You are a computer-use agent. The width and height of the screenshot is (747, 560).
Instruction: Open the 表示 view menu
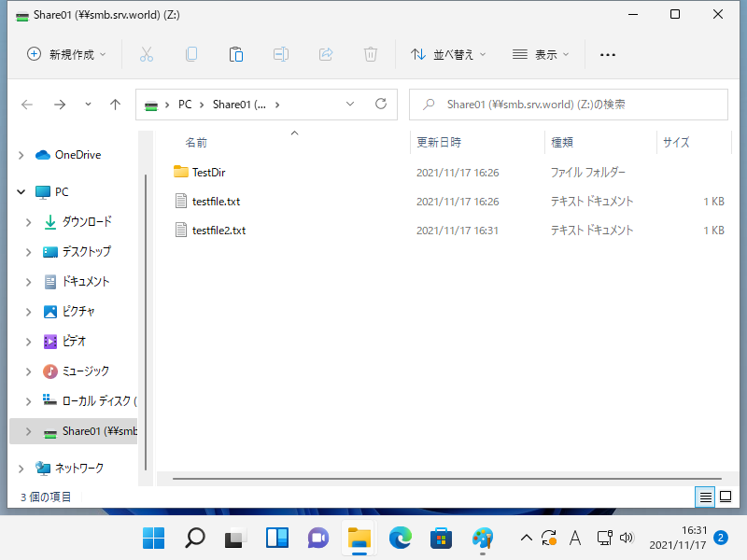pyautogui.click(x=541, y=54)
